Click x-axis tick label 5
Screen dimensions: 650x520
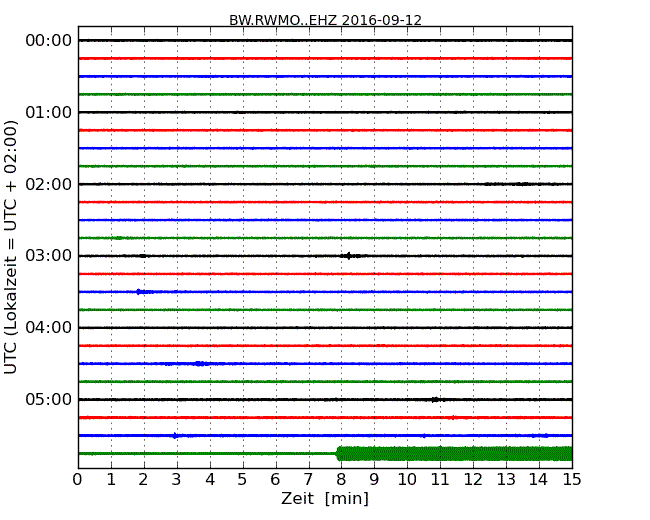[x=243, y=479]
